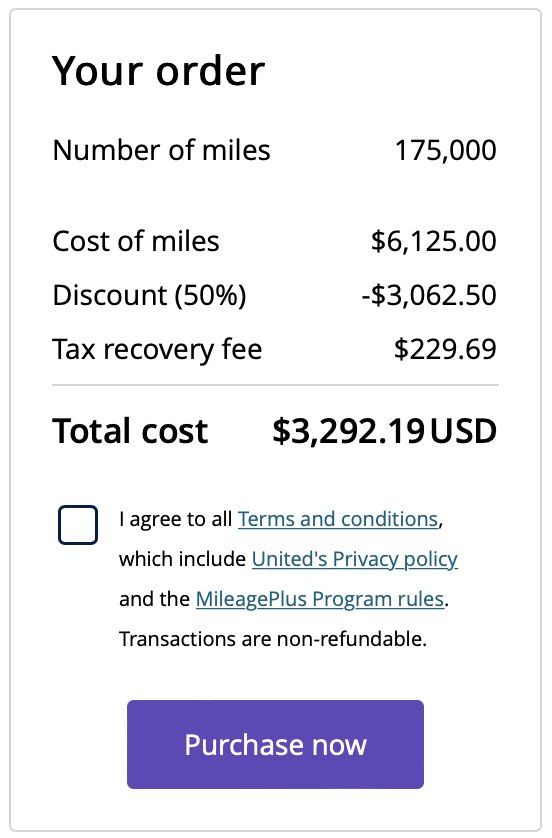Select the $6,125.00 cost amount

(x=434, y=242)
